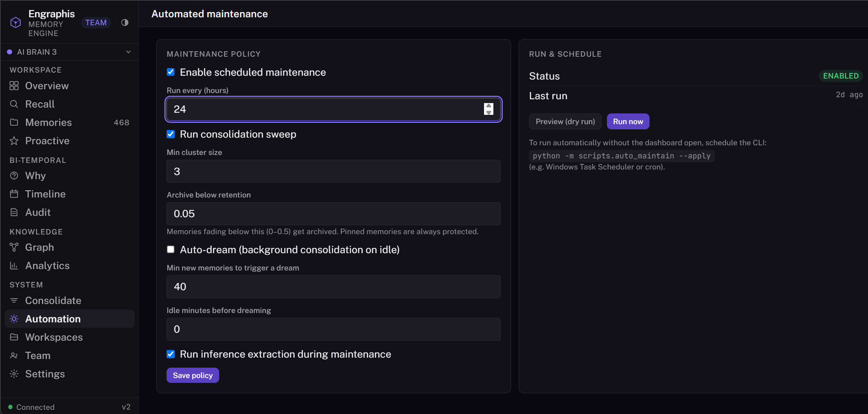Click the python auto_maintain command text
Viewport: 868px width, 414px height.
point(621,156)
